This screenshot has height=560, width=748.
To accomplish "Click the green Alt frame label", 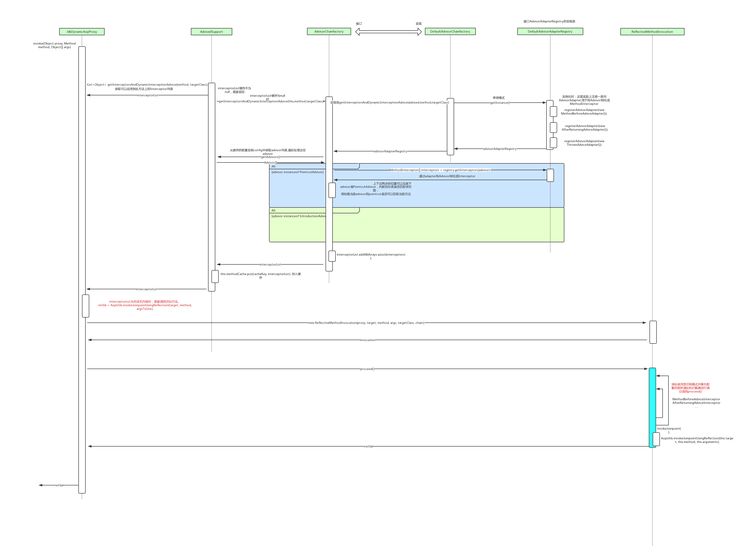I will pos(273,210).
